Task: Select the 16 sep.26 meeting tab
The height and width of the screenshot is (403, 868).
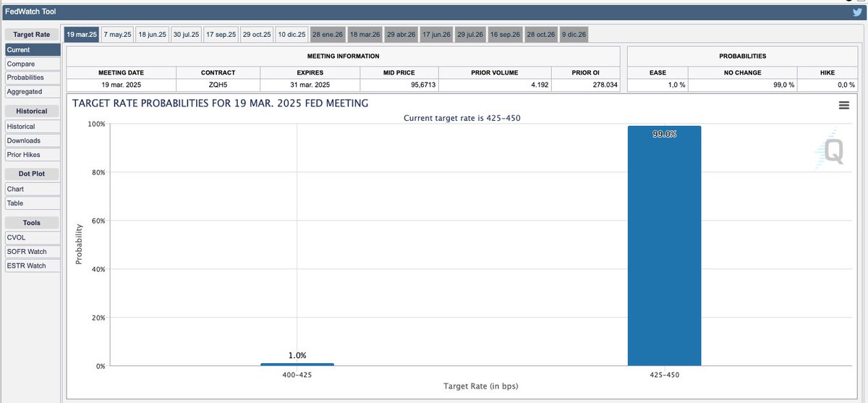Action: click(506, 35)
